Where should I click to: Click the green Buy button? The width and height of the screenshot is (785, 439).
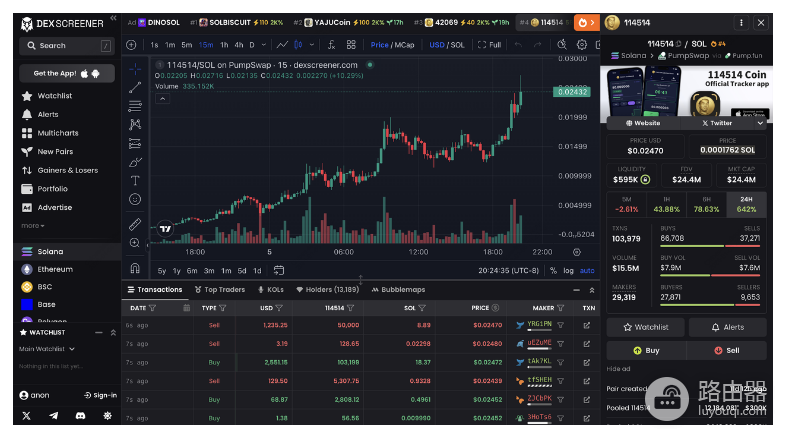point(646,350)
